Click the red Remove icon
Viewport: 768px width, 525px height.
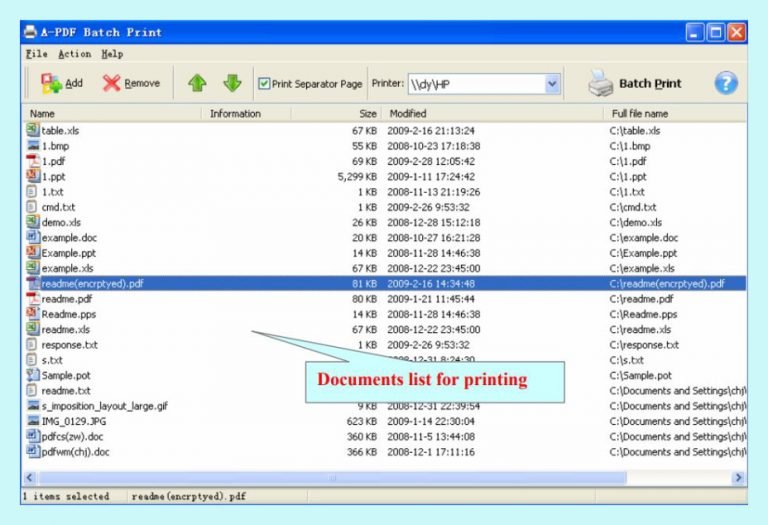pos(111,83)
